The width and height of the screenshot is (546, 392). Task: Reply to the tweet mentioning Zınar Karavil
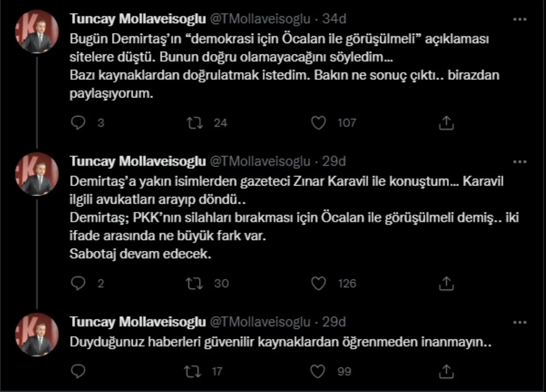tap(78, 284)
